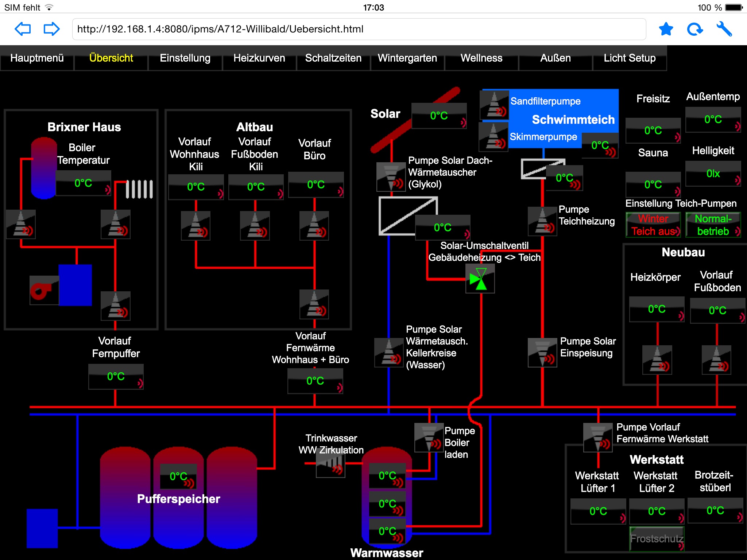Click the Brixner Haus red burner icon

coord(44,290)
